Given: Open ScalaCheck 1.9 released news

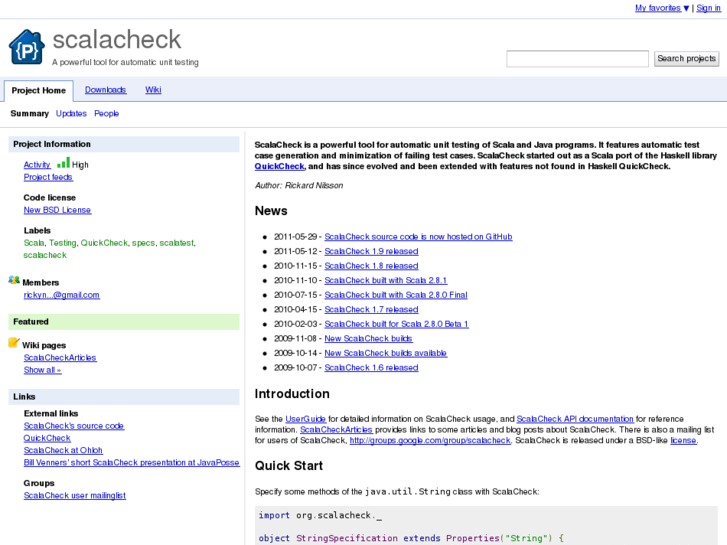Looking at the screenshot, I should pyautogui.click(x=371, y=251).
